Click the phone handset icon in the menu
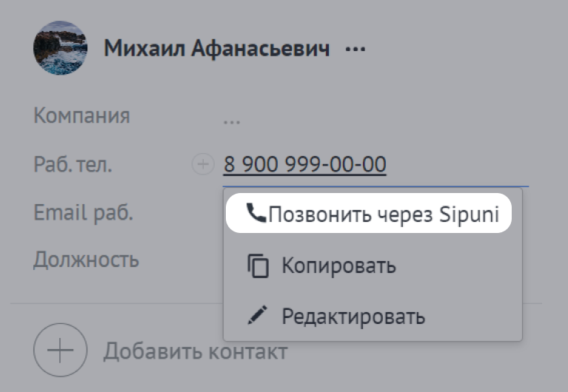The width and height of the screenshot is (568, 392). [x=256, y=213]
